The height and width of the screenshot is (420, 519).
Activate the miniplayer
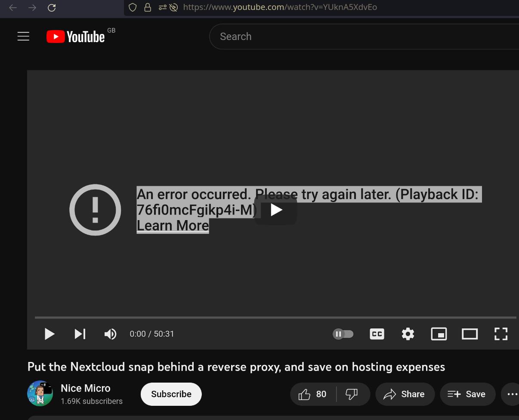coord(439,334)
